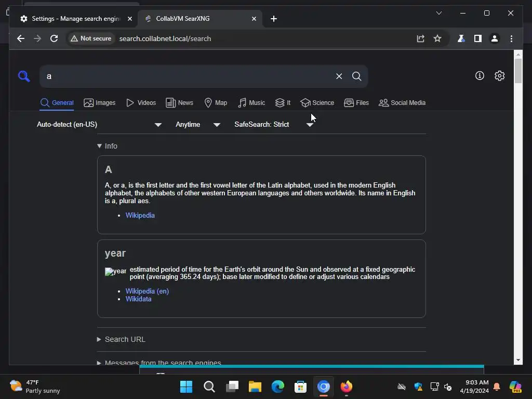
Task: Click the scrollbar down arrow
Action: click(x=518, y=360)
